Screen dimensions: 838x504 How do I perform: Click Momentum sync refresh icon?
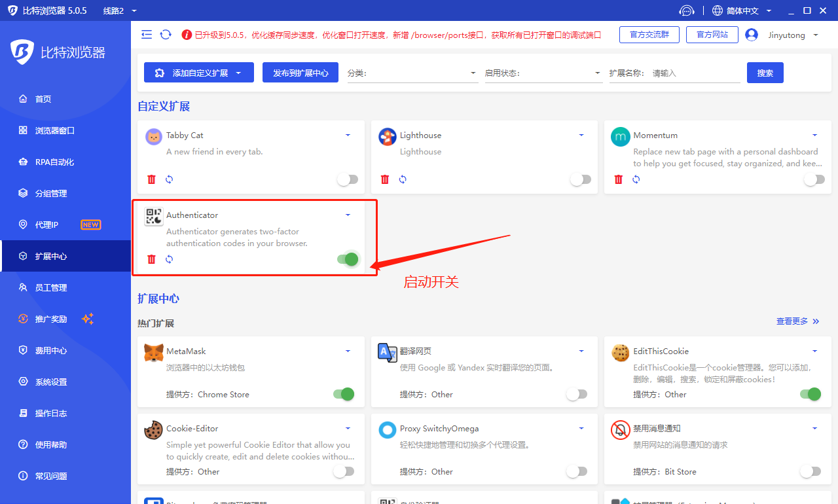(x=636, y=179)
